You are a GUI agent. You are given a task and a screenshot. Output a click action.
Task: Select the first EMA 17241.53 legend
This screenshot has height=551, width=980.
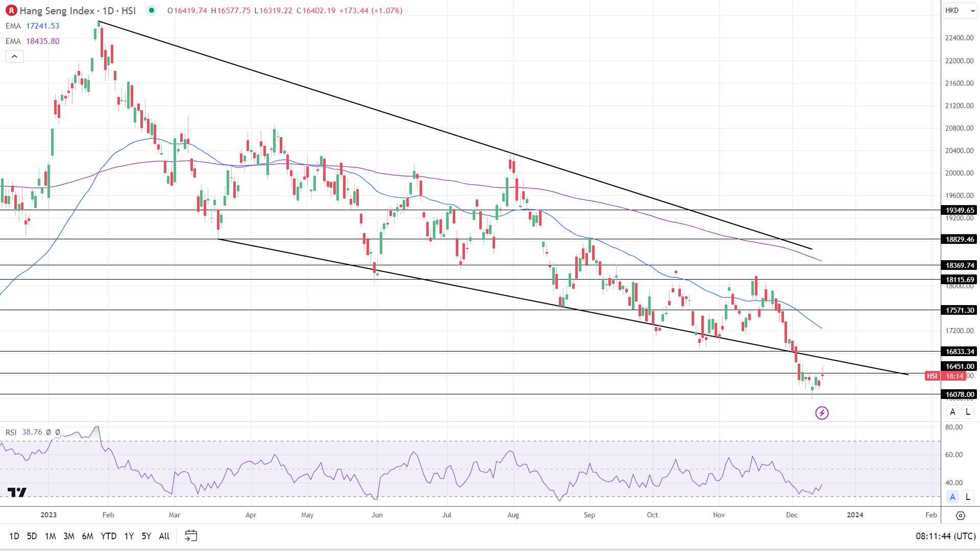pyautogui.click(x=33, y=26)
